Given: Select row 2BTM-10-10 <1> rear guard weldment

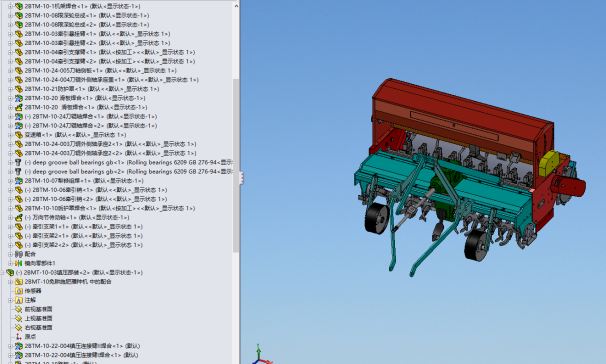Looking at the screenshot, I should (110, 208).
